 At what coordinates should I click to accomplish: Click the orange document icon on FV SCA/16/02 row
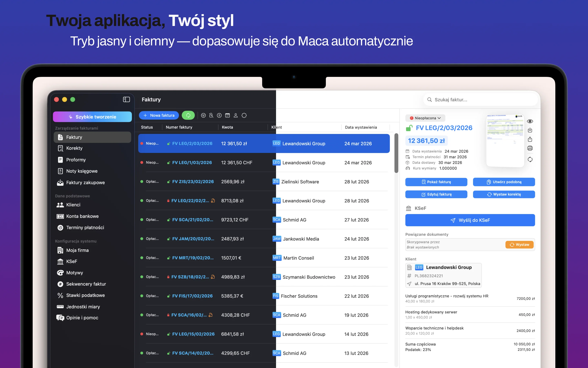click(x=210, y=315)
